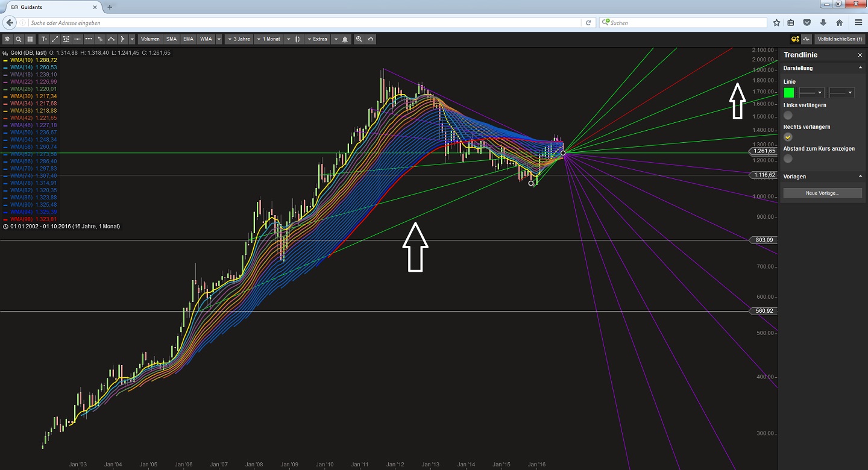Open the layout grid tool
The image size is (868, 470).
point(30,39)
